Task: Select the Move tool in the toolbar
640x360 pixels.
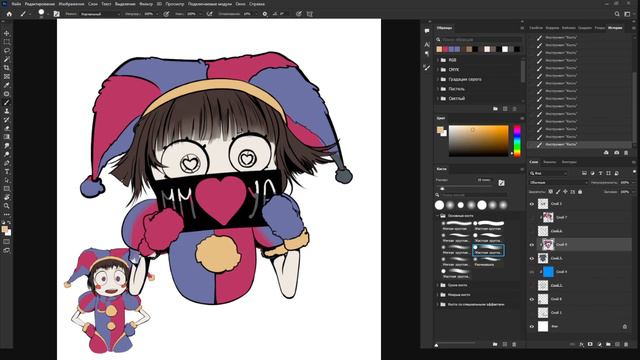Action: click(7, 33)
